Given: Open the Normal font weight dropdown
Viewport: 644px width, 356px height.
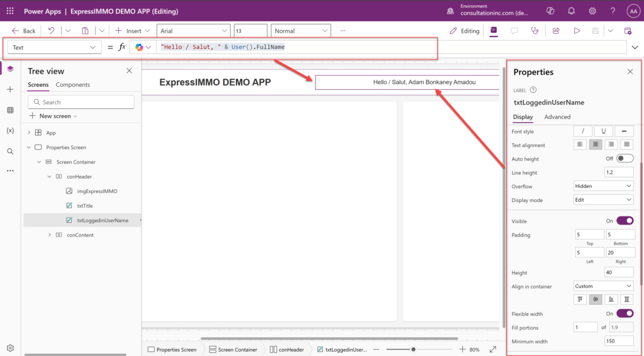Looking at the screenshot, I should click(x=301, y=31).
